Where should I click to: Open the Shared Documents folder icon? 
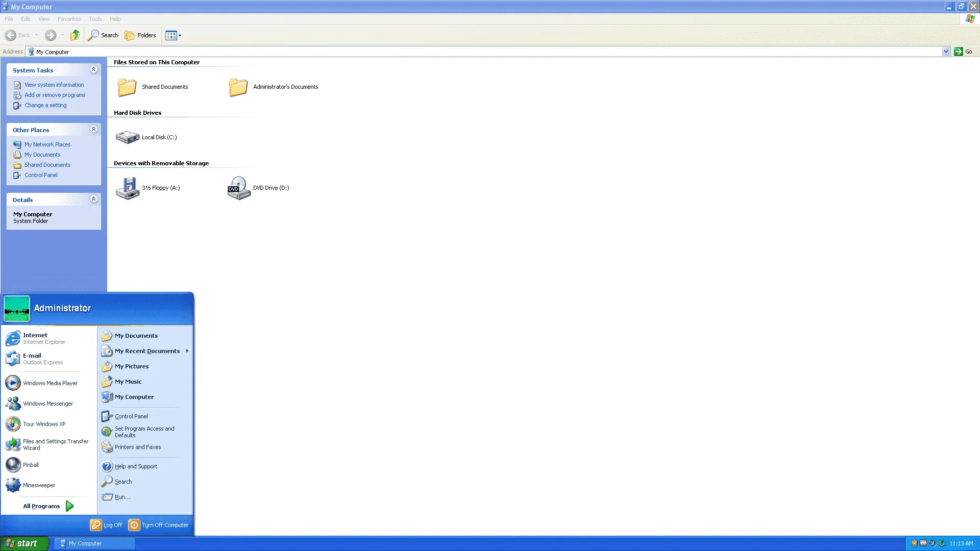point(127,87)
